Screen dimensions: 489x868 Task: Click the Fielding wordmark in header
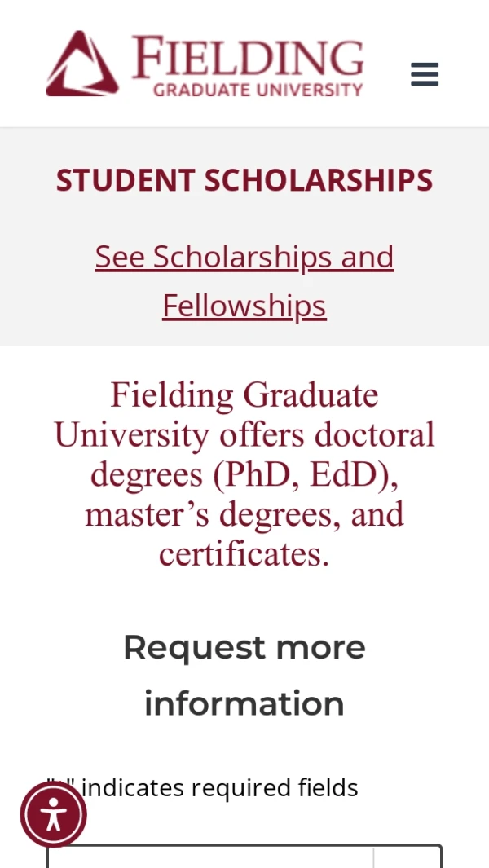(x=248, y=55)
